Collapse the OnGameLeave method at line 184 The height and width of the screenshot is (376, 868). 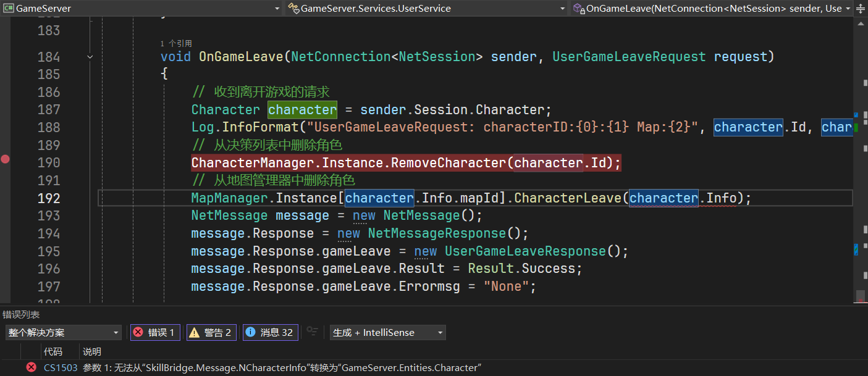click(91, 57)
